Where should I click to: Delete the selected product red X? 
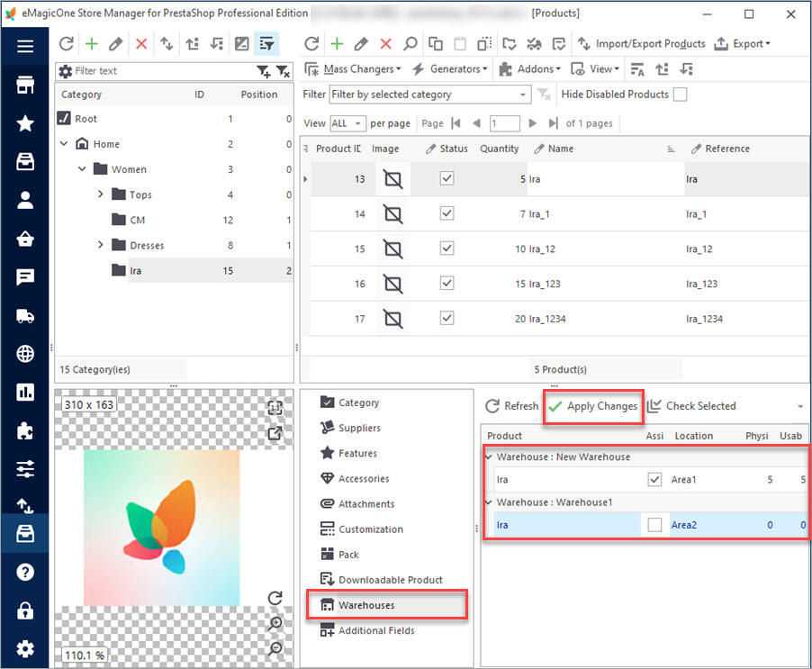pos(386,43)
